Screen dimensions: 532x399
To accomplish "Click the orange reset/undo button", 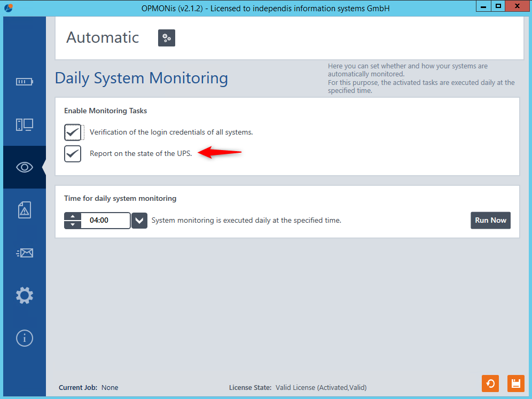I will point(490,384).
